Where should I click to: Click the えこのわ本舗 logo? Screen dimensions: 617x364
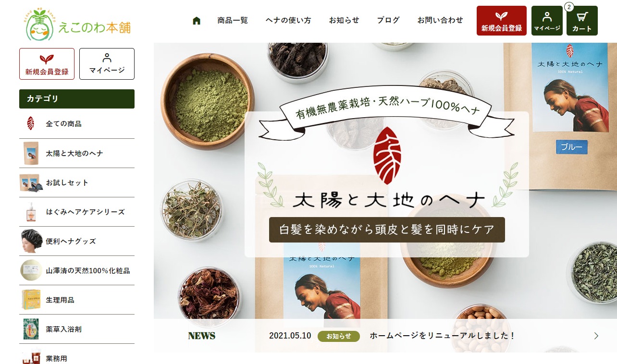point(77,24)
